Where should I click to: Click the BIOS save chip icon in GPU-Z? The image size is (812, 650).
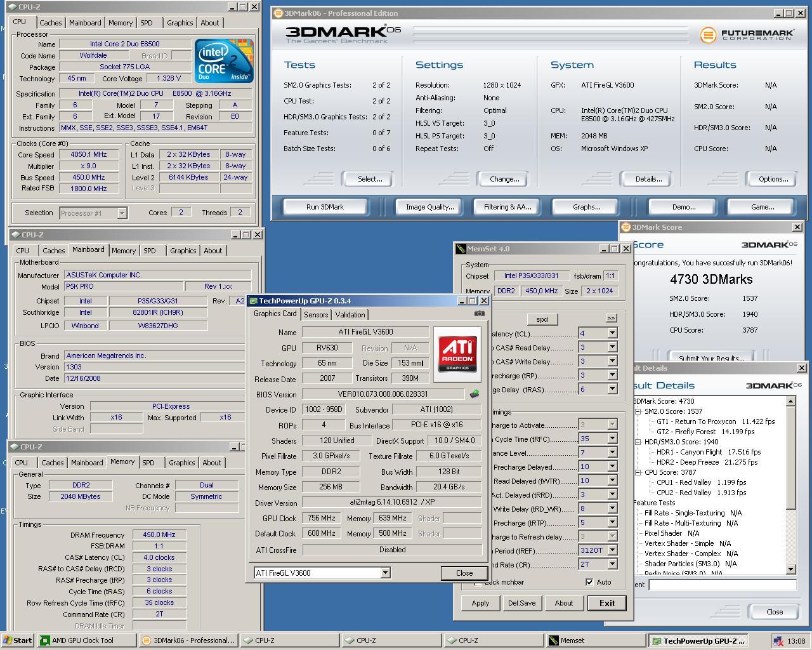click(x=475, y=394)
